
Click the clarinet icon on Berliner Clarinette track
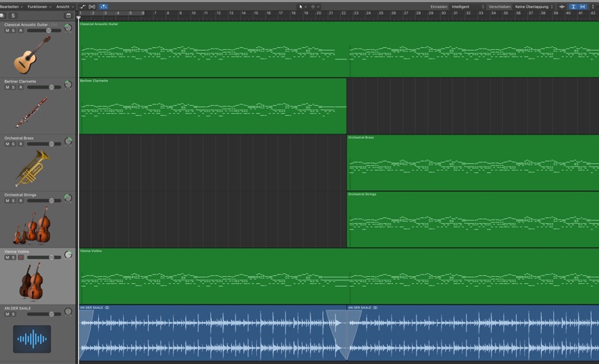[31, 110]
